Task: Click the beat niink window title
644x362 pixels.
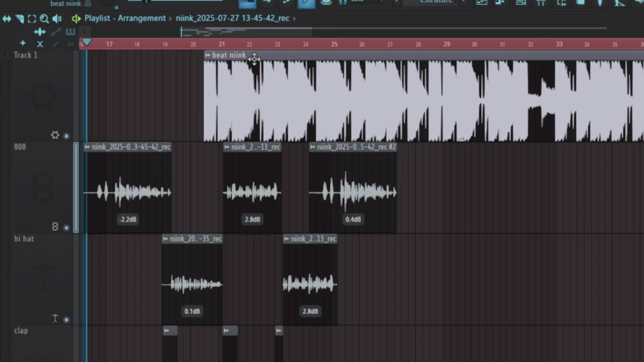Action: (x=65, y=4)
